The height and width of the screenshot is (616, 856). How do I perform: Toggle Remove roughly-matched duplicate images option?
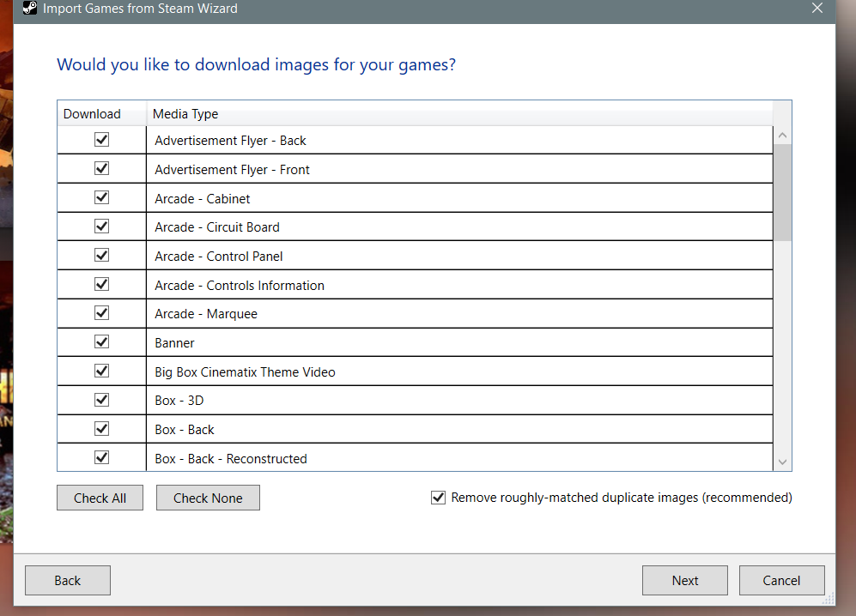[439, 498]
